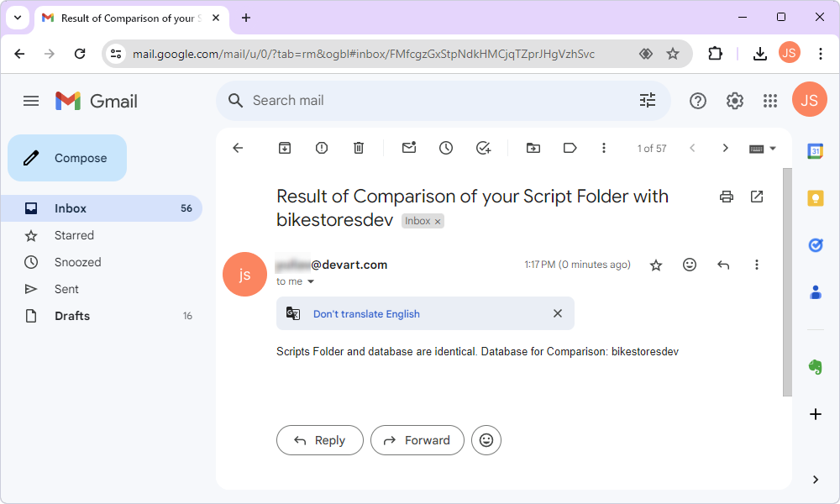
Task: Show older conversation arrow
Action: click(726, 148)
